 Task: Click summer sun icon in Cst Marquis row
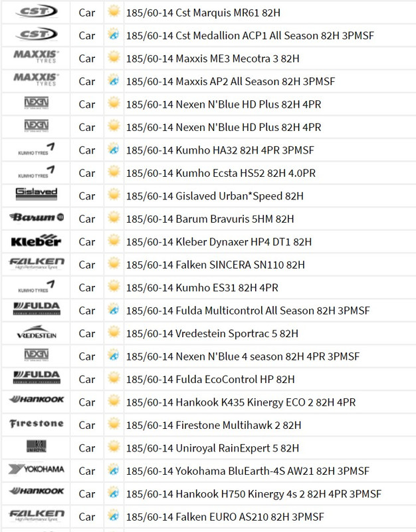tap(114, 11)
